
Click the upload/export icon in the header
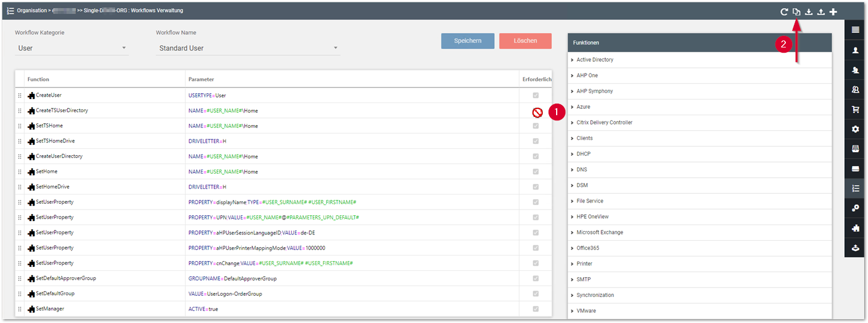coord(821,11)
